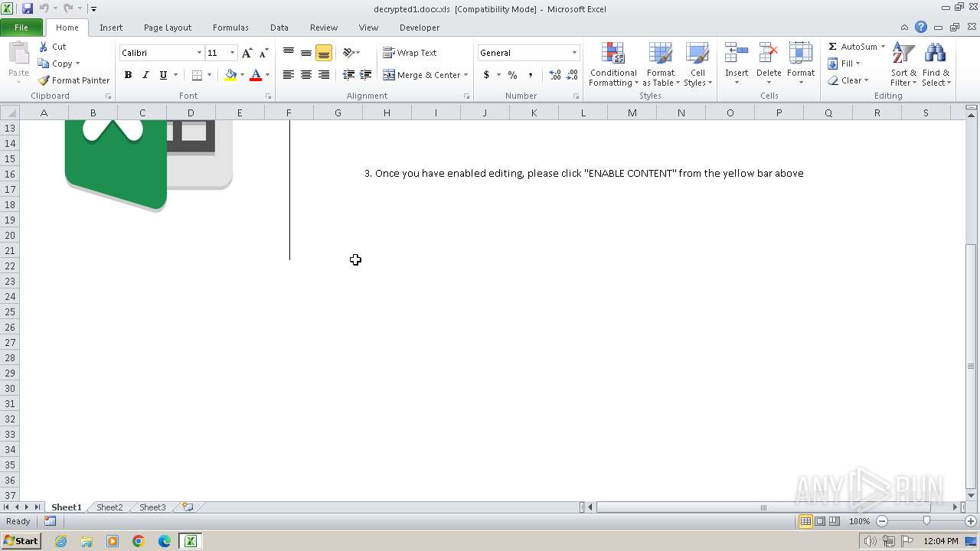Toggle Italic formatting

(x=145, y=75)
